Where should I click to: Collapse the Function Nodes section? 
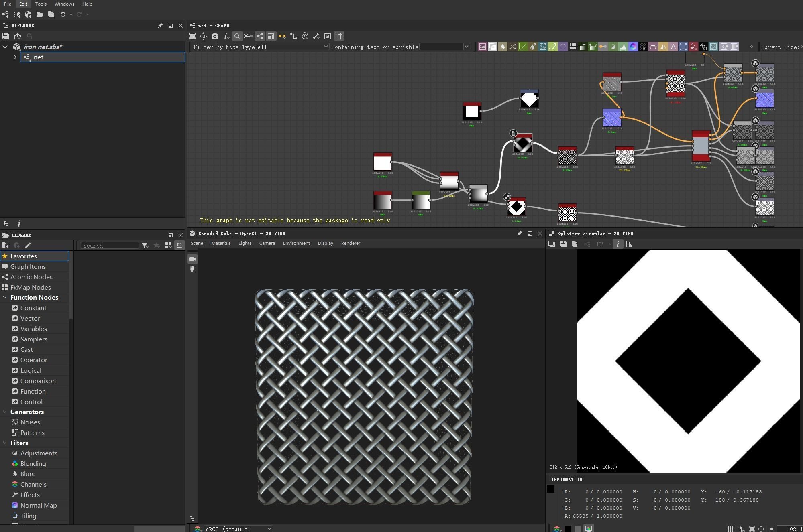coord(5,298)
